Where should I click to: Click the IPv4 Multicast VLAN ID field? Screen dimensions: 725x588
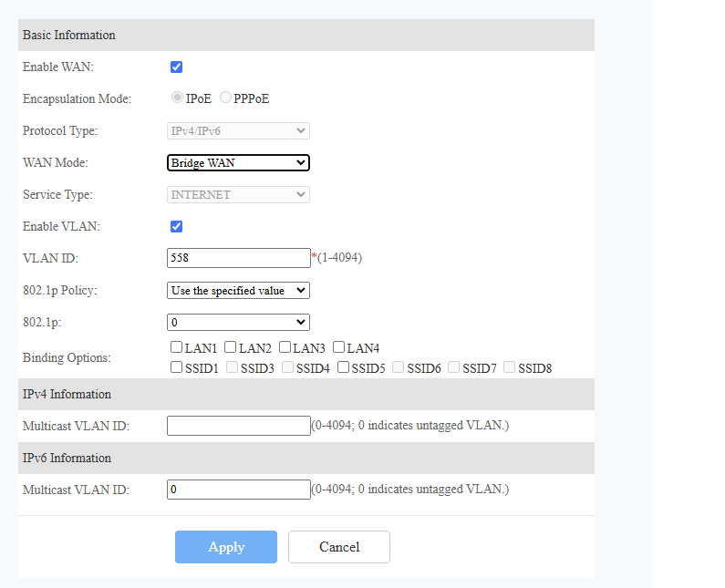click(x=239, y=426)
